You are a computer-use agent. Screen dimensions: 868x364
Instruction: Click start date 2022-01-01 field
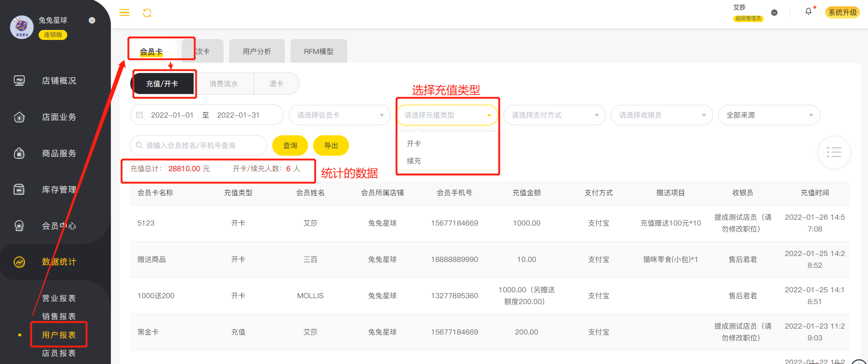click(x=172, y=115)
